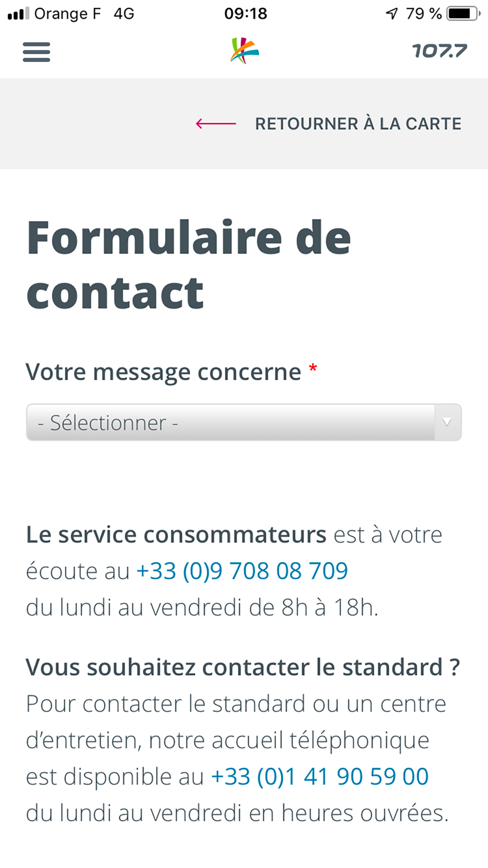Viewport: 488px width, 868px height.
Task: Tap the battery icon in status bar
Action: click(x=463, y=14)
